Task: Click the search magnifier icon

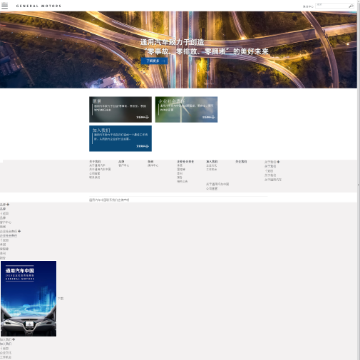Action: pos(351,6)
